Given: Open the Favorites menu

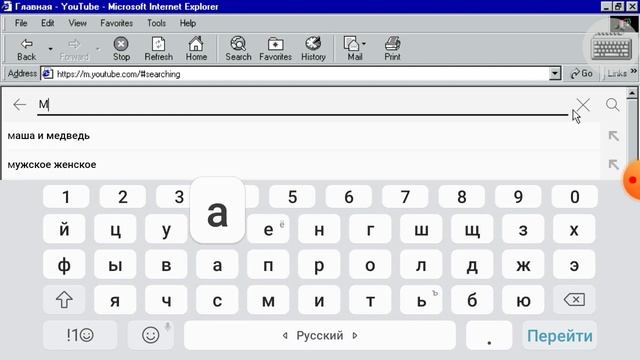Looking at the screenshot, I should pyautogui.click(x=116, y=23).
